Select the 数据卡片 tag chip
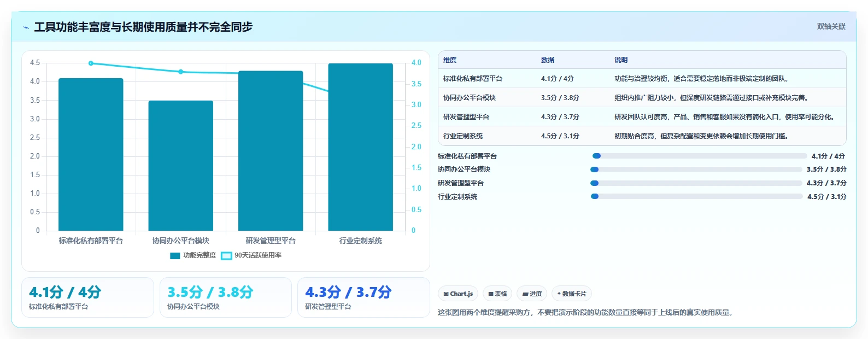868x339 pixels. click(572, 294)
